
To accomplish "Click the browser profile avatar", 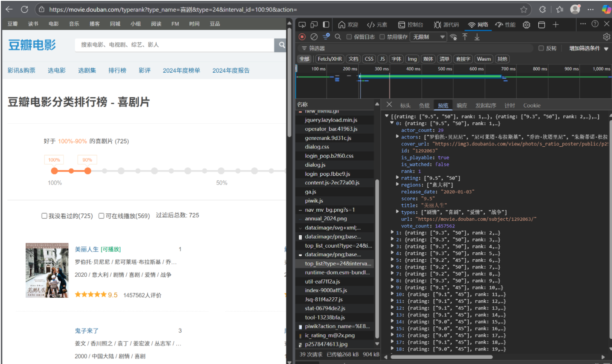I will [576, 9].
